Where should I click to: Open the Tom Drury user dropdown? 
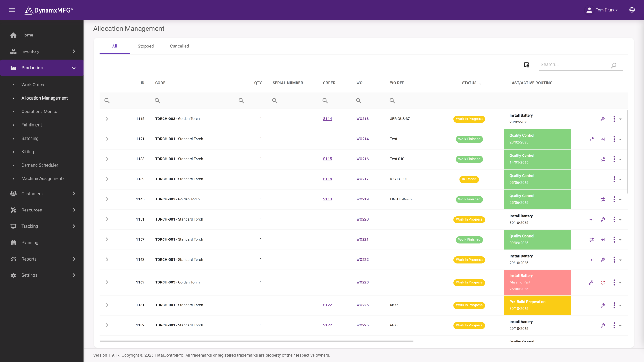coord(602,10)
